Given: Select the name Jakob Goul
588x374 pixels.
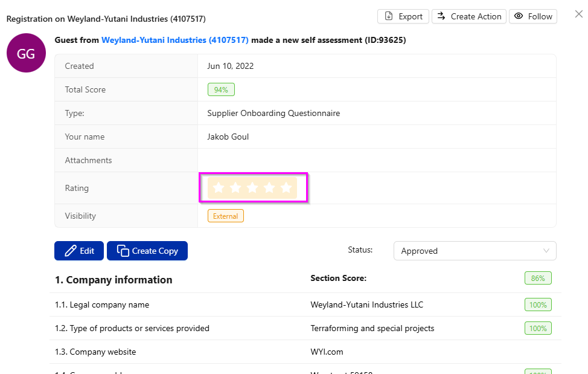Looking at the screenshot, I should click(x=228, y=137).
